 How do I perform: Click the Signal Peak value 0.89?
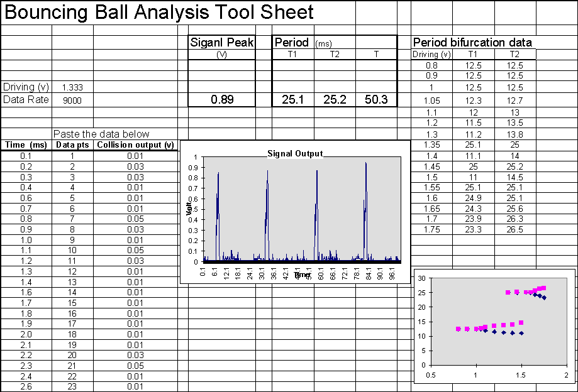[x=222, y=99]
